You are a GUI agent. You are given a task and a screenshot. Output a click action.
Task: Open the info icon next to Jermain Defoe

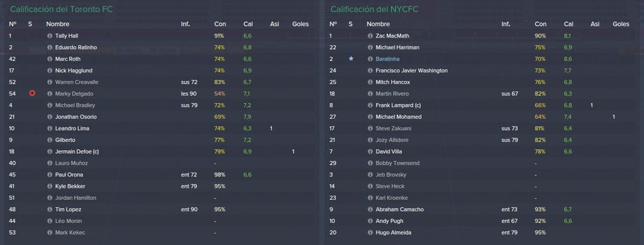50,151
